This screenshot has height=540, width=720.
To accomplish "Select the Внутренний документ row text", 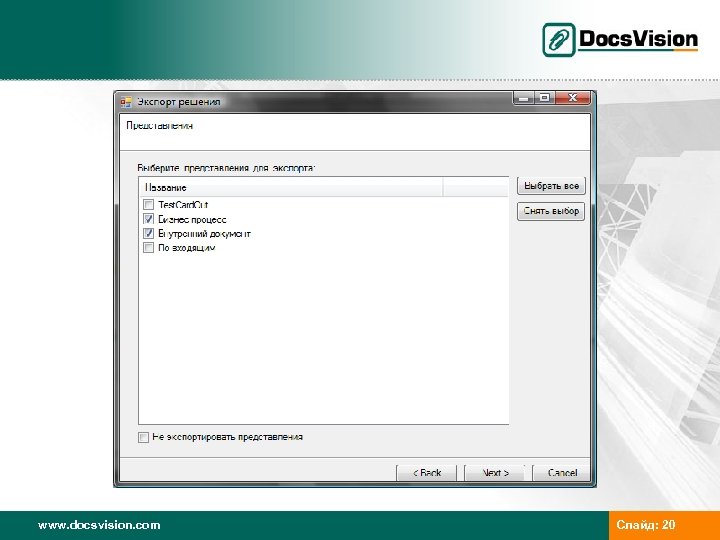I will [x=204, y=234].
